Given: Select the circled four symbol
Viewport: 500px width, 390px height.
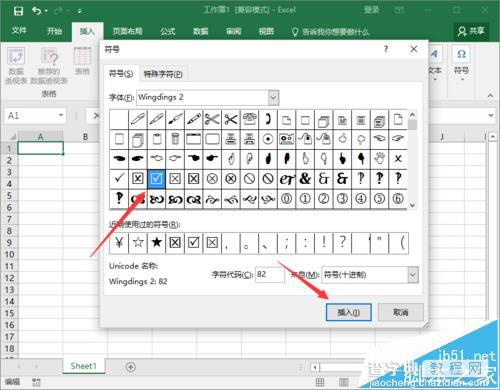Looking at the screenshot, I should pos(360,199).
